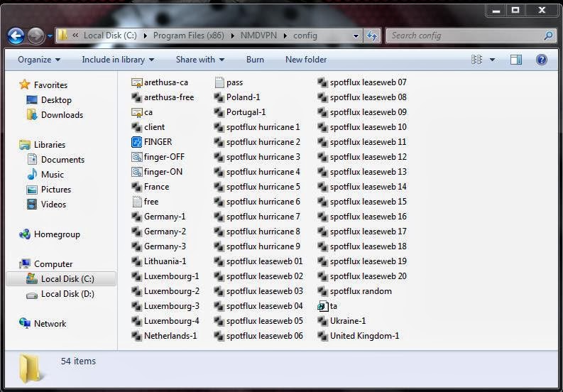Open address bar history dropdown arrow
Viewport: 563px width, 392px height.
point(356,36)
